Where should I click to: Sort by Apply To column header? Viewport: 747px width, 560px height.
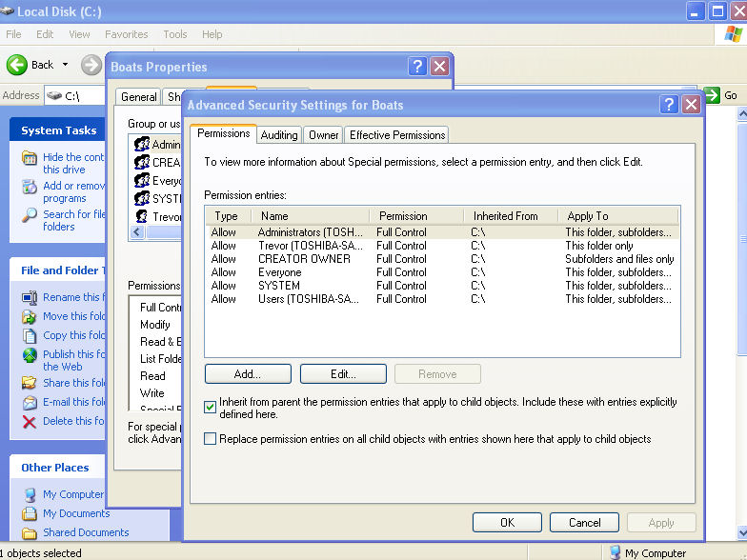(x=617, y=216)
